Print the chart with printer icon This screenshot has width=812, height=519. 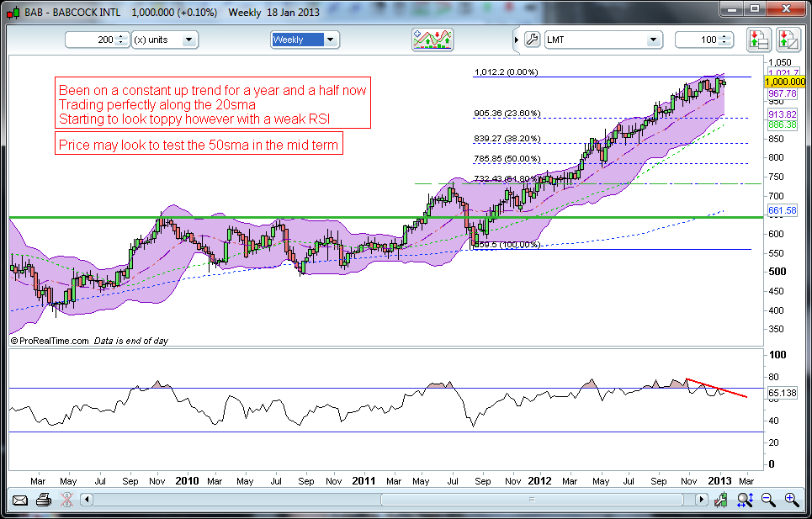click(x=44, y=500)
